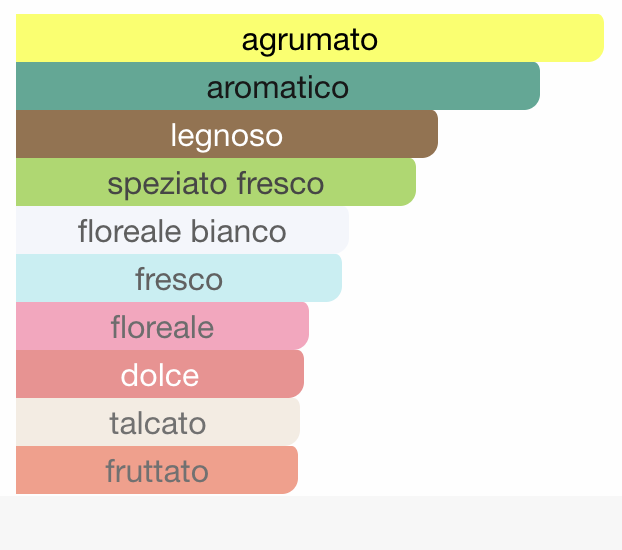Viewport: 622px width, 550px height.
Task: Click the agrumato text label
Action: pos(310,41)
